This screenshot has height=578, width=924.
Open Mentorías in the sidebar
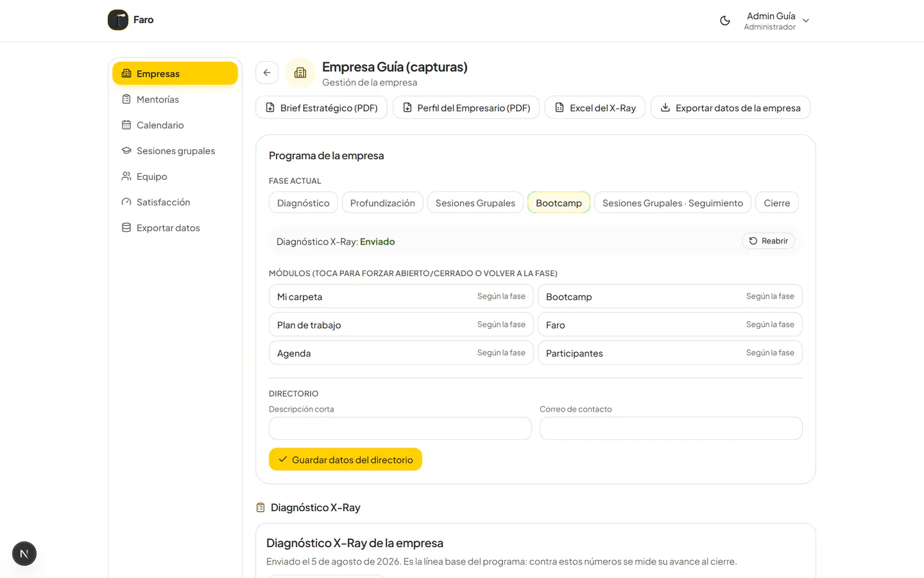click(175, 100)
